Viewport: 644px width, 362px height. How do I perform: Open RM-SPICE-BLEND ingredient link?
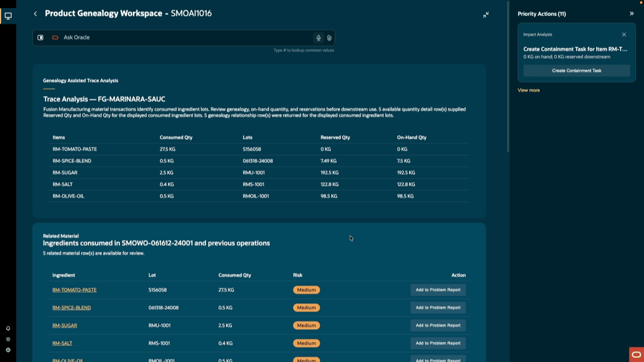point(71,308)
